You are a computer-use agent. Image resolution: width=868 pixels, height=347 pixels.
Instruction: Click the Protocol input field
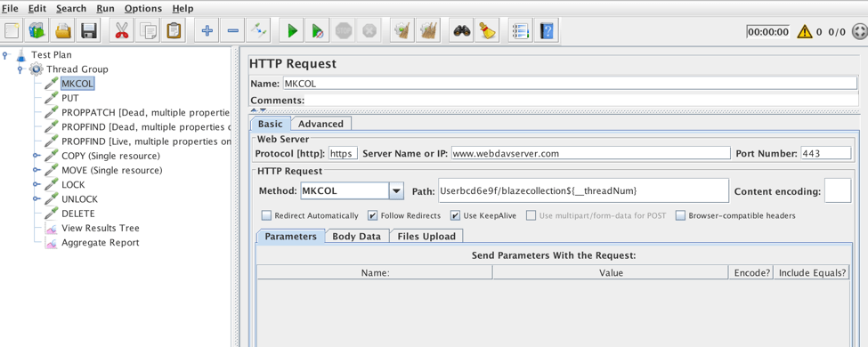click(344, 153)
